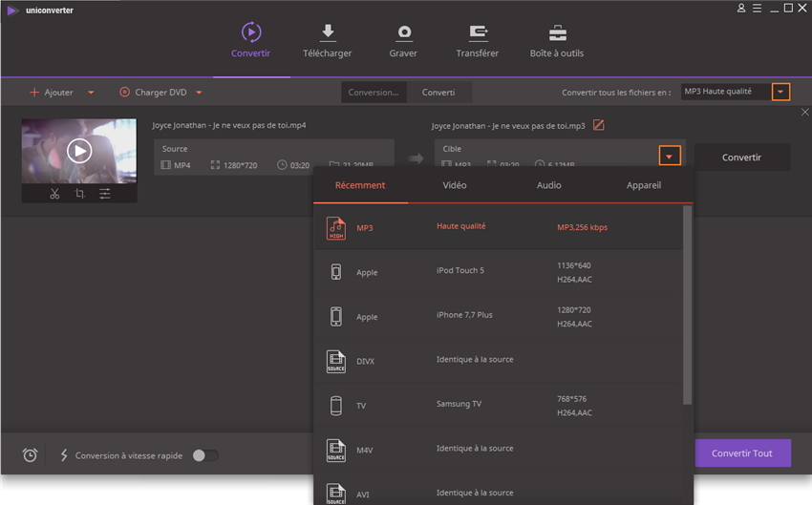Click the iPhone 7,7 Plus device icon
812x505 pixels.
click(336, 316)
